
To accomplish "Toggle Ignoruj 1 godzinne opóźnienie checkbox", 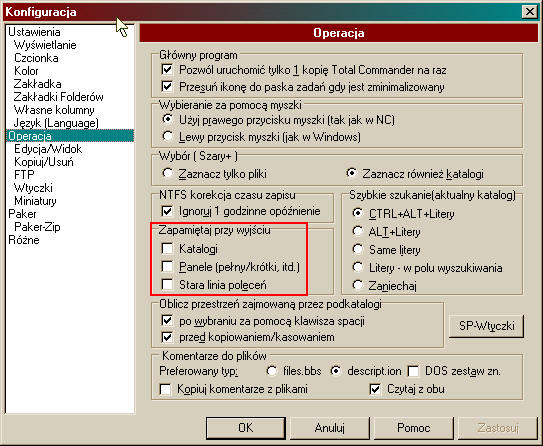I will click(167, 211).
